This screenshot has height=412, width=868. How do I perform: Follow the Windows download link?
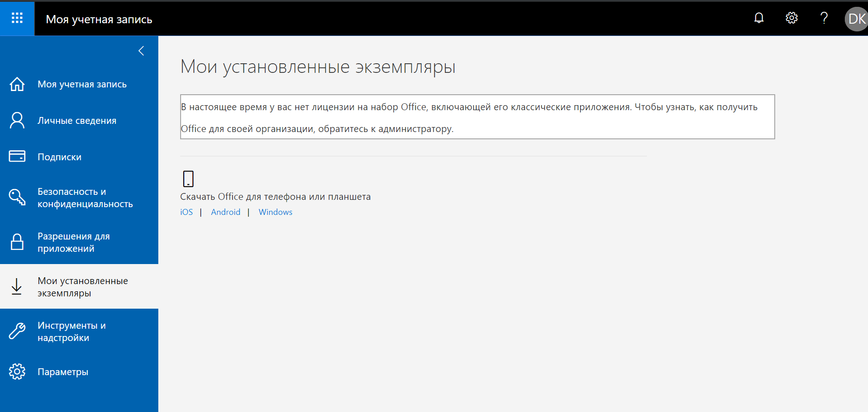pyautogui.click(x=276, y=212)
